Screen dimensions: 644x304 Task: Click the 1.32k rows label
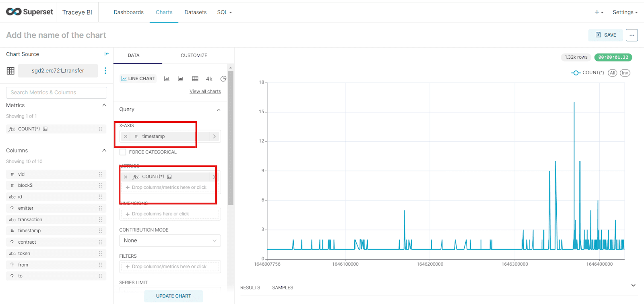coord(576,57)
